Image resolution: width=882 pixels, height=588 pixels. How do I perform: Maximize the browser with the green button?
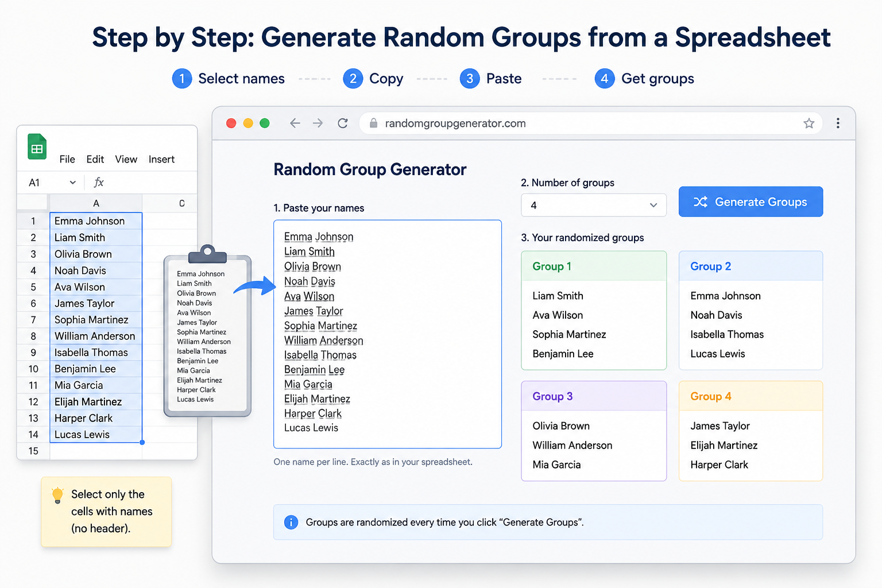tap(265, 123)
